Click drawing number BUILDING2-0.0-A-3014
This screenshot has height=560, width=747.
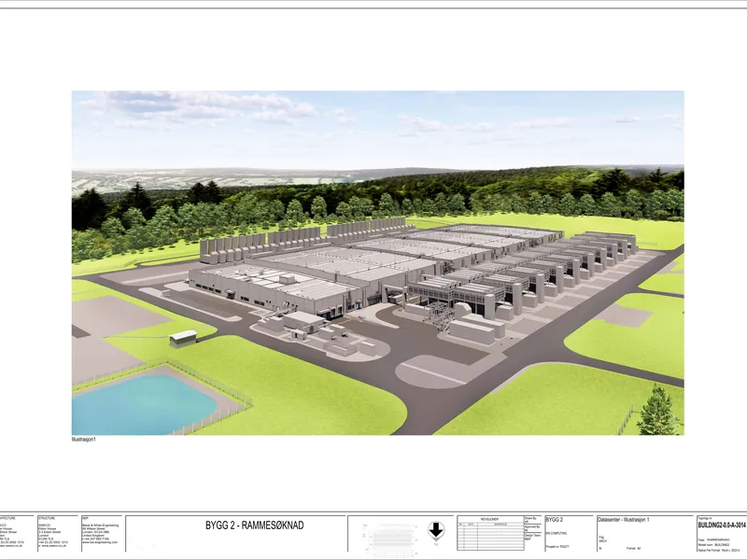coord(722,525)
